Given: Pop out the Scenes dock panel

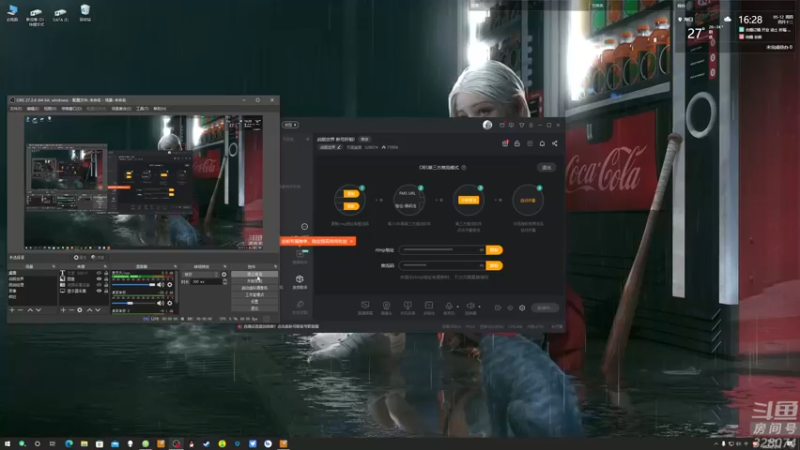Looking at the screenshot, I should click(54, 266).
